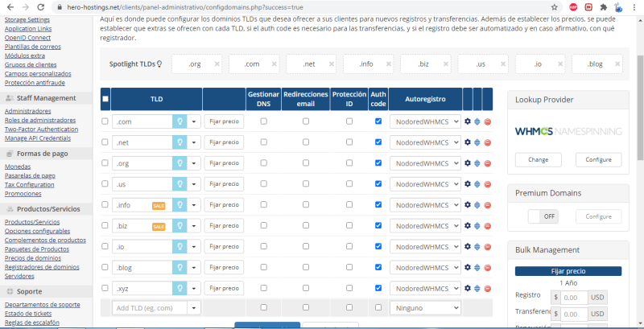The image size is (644, 329).
Task: Click the browser reload icon
Action: [x=41, y=7]
